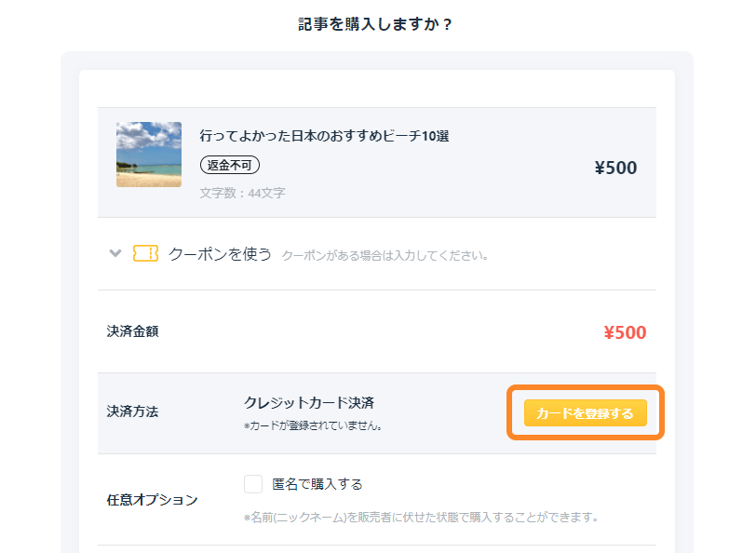Click the 任意オプション label
This screenshot has width=756, height=553.
[x=153, y=500]
